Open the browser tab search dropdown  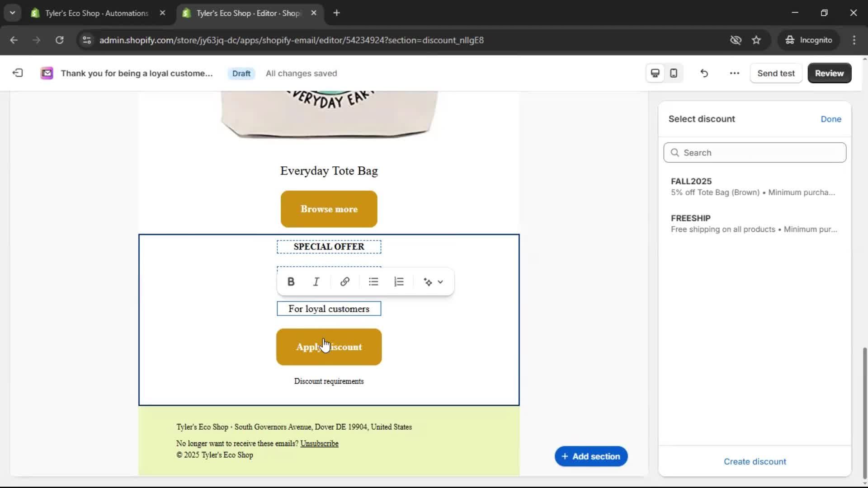(x=12, y=13)
